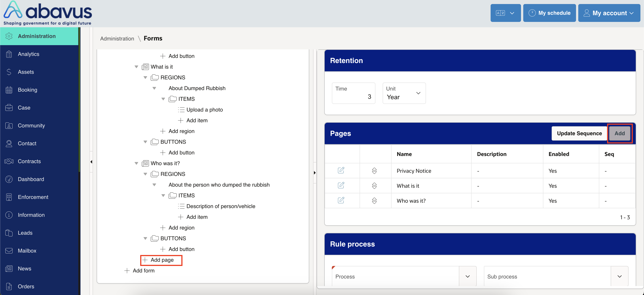Click the Administration breadcrumb link

point(117,38)
